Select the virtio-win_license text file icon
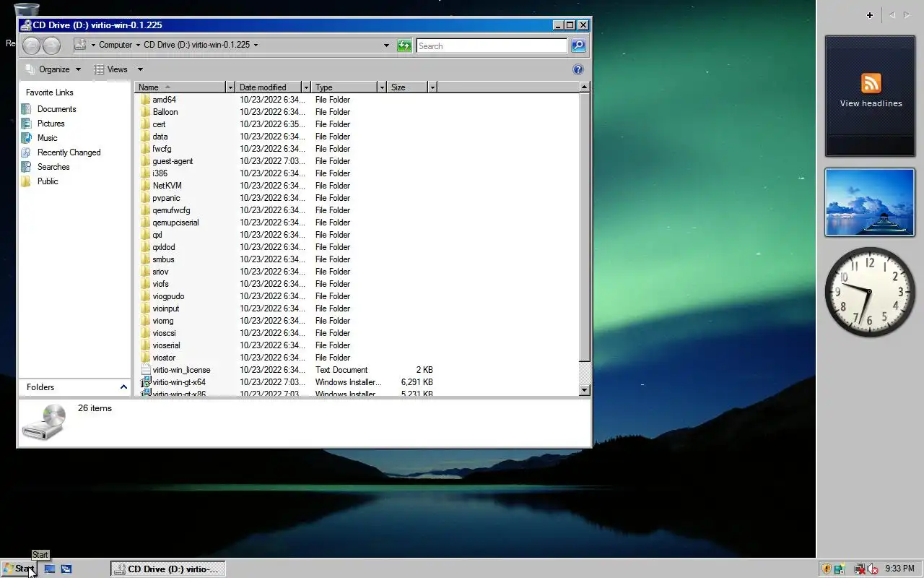 (145, 370)
